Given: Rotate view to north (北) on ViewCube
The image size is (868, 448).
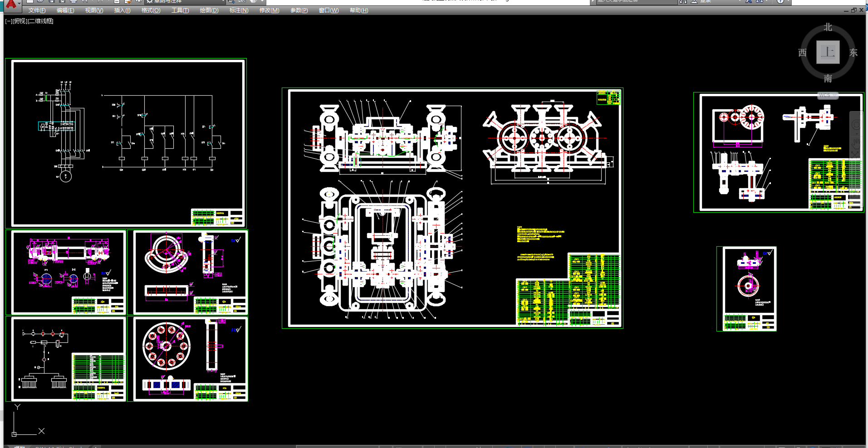Looking at the screenshot, I should [828, 28].
